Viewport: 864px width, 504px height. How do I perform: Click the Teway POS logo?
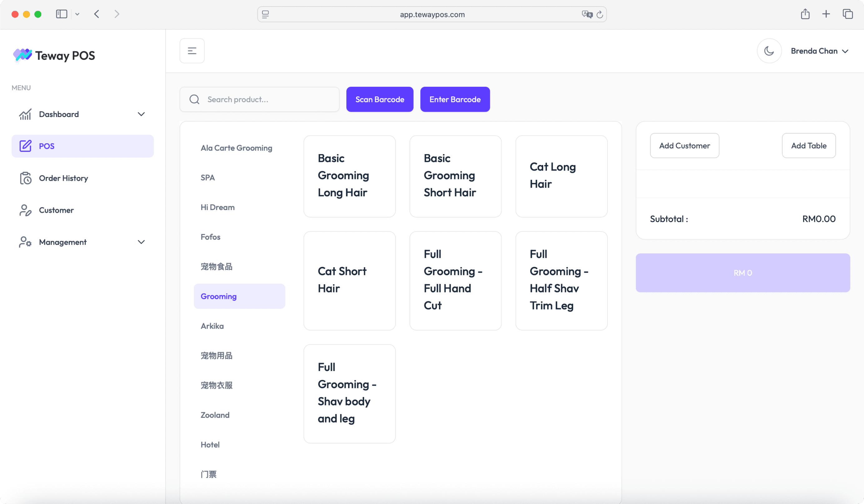(x=54, y=56)
